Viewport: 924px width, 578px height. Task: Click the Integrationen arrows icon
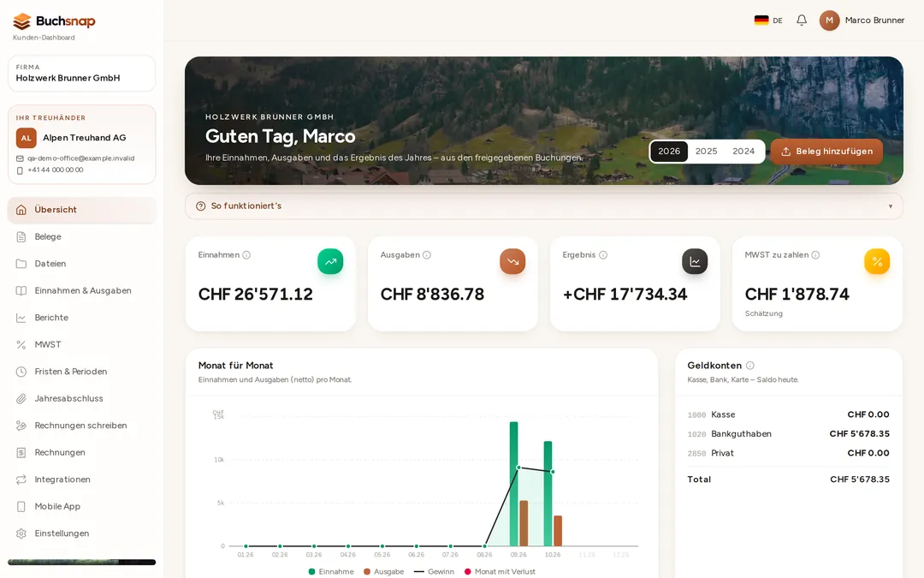point(21,480)
